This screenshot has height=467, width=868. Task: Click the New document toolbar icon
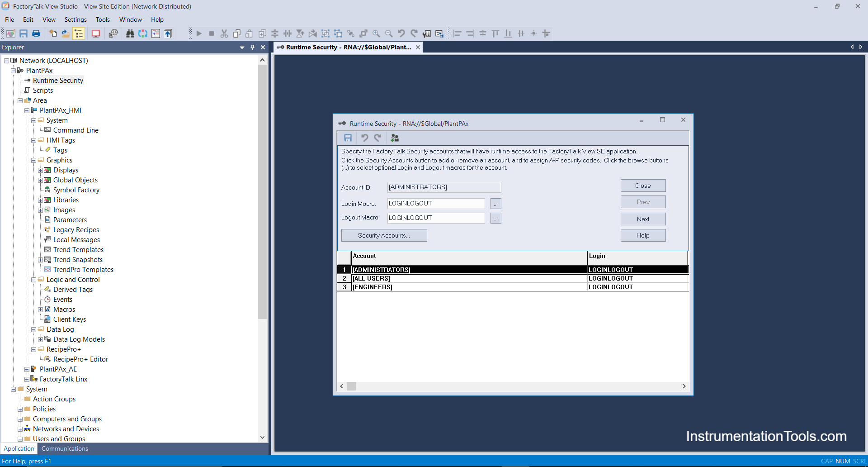[x=53, y=33]
